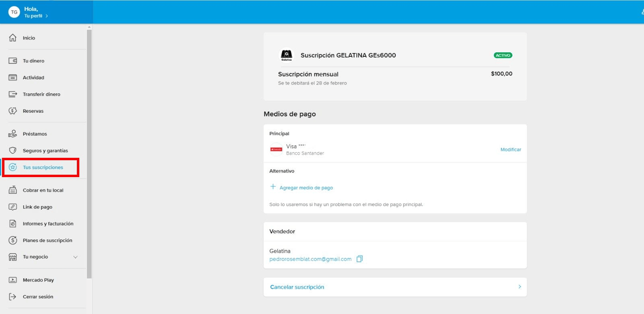Click the Gelatina seller name
The image size is (644, 314).
tap(280, 251)
